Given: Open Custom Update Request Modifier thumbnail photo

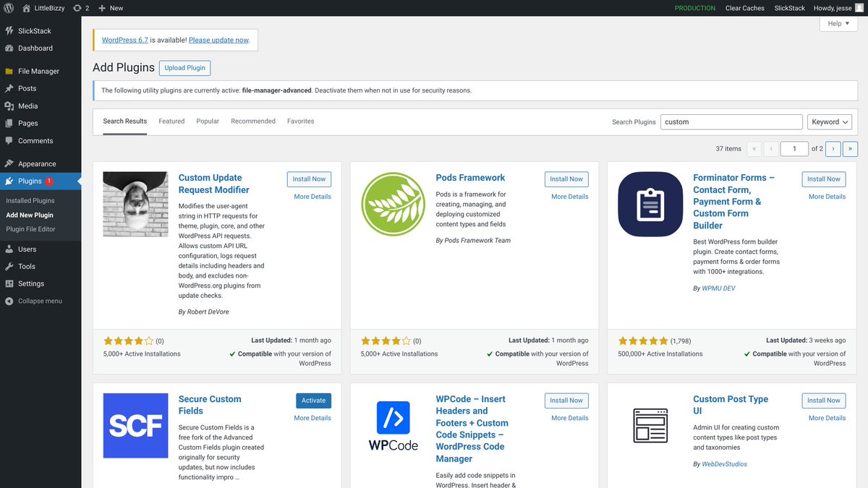Looking at the screenshot, I should coord(136,204).
